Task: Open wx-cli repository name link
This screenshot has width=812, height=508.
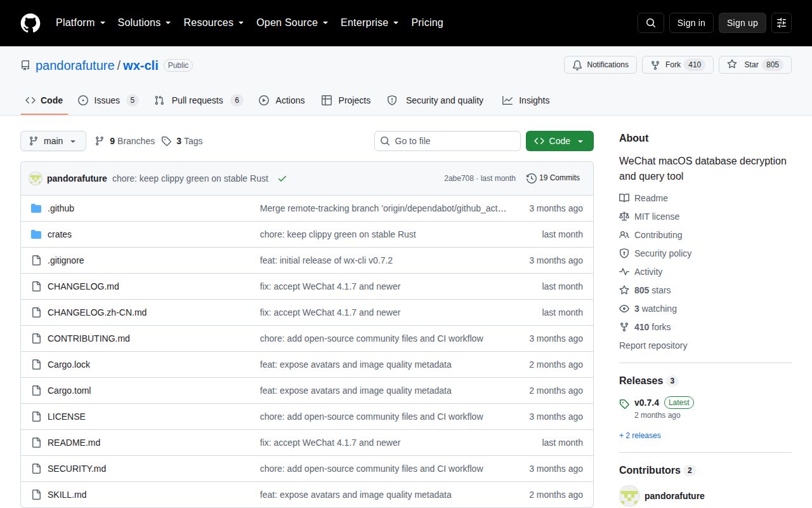Action: click(140, 65)
